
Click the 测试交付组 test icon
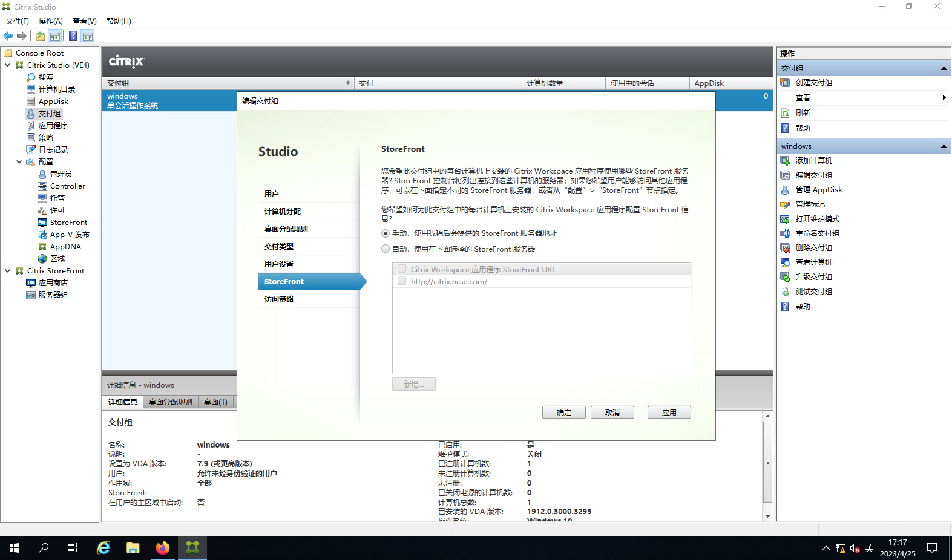[785, 291]
